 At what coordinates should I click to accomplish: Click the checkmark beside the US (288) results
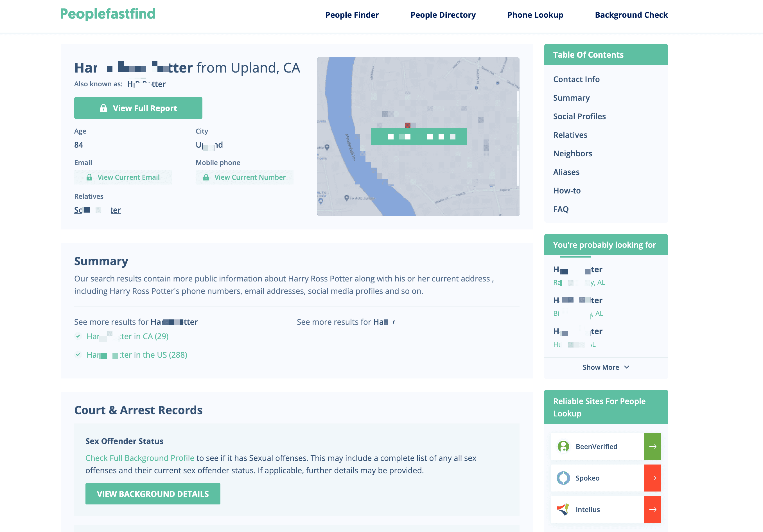(x=78, y=355)
